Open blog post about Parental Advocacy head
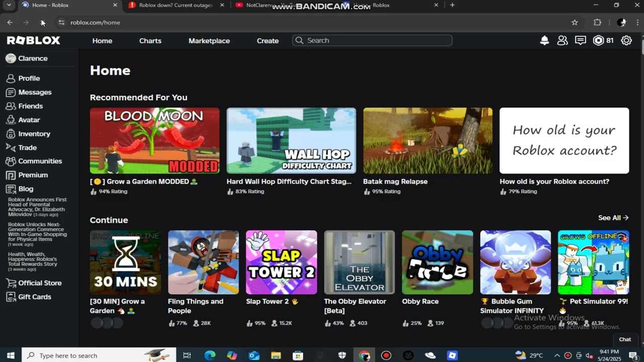Viewport: 644px width, 362px height. [x=37, y=207]
